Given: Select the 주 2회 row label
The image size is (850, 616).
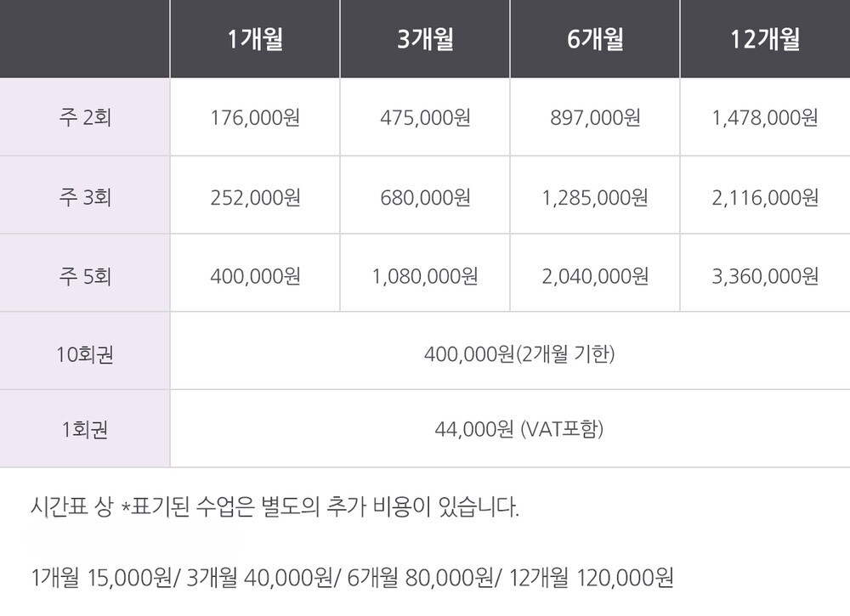Looking at the screenshot, I should 85,117.
